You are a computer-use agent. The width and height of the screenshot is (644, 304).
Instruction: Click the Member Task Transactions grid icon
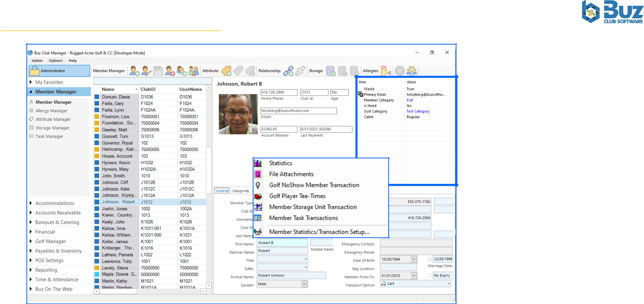pos(258,218)
